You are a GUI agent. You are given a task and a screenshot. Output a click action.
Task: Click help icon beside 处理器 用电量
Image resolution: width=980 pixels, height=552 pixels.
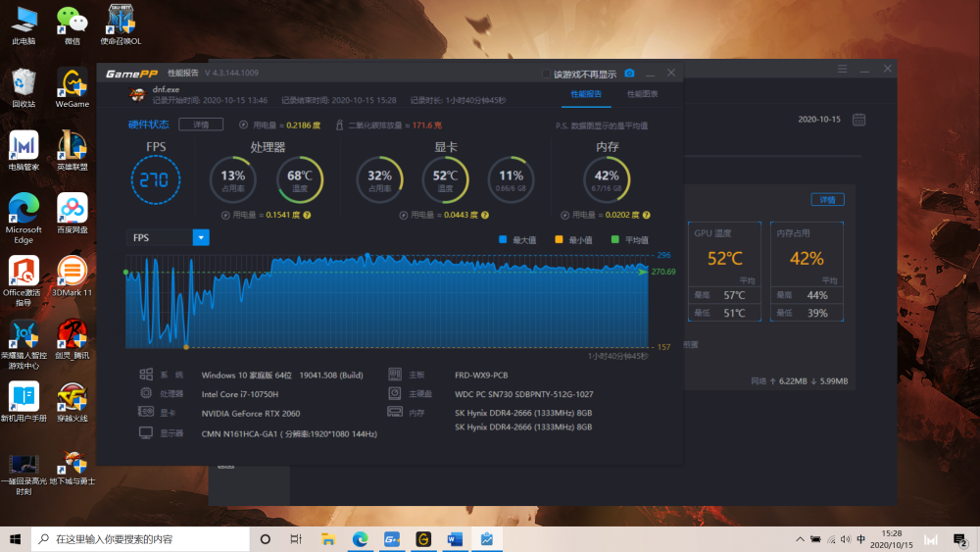click(307, 215)
